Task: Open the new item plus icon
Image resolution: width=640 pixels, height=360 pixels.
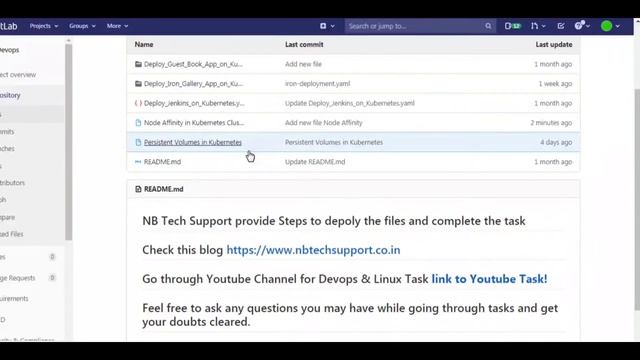Action: (x=323, y=26)
